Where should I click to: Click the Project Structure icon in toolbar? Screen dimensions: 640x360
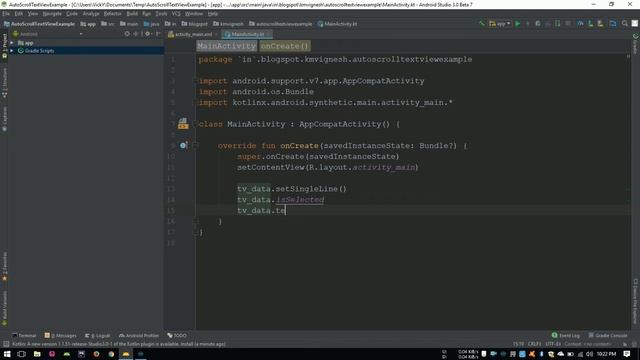pos(613,24)
